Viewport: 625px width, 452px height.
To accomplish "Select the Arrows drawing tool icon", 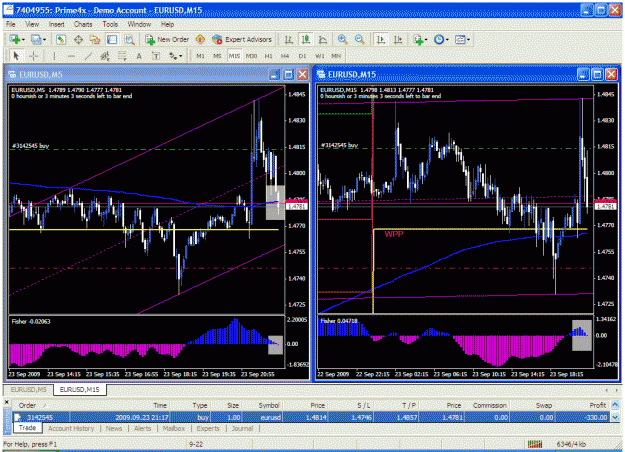I will pyautogui.click(x=173, y=56).
